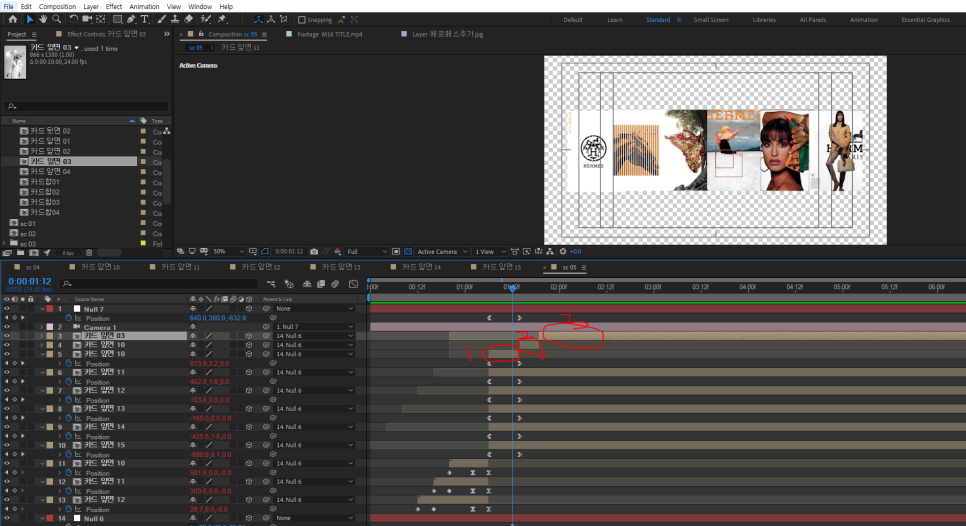Open the Active Camera view dropdown
This screenshot has height=526, width=966.
[442, 251]
